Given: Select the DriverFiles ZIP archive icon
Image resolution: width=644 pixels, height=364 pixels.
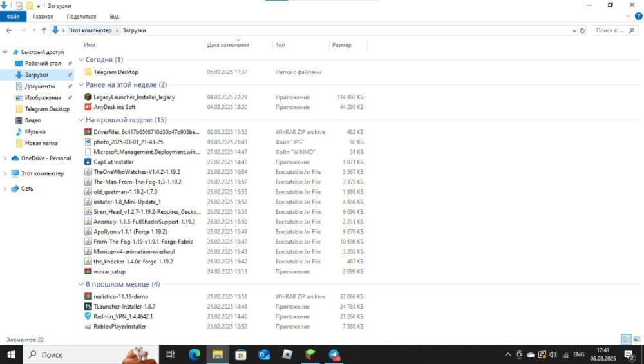Looking at the screenshot, I should [88, 132].
